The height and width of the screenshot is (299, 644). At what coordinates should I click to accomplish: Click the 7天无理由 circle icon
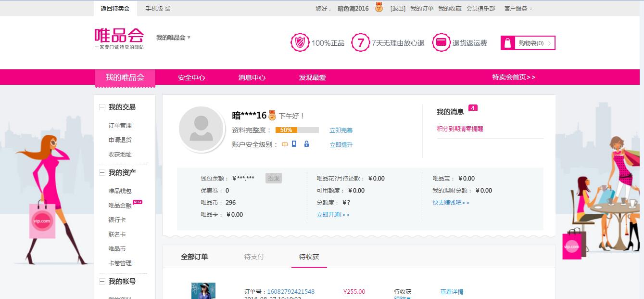(x=360, y=43)
